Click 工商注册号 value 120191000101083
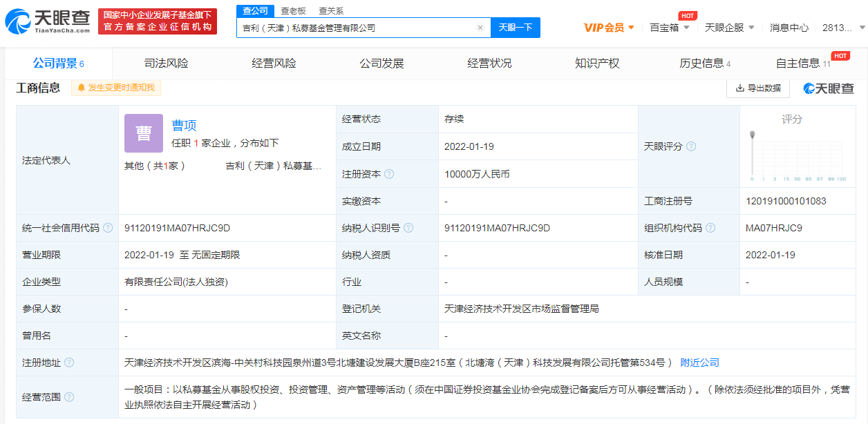 786,201
